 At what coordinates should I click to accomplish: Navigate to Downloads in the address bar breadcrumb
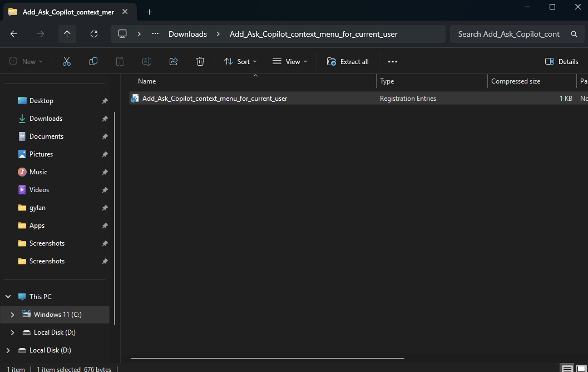tap(187, 34)
